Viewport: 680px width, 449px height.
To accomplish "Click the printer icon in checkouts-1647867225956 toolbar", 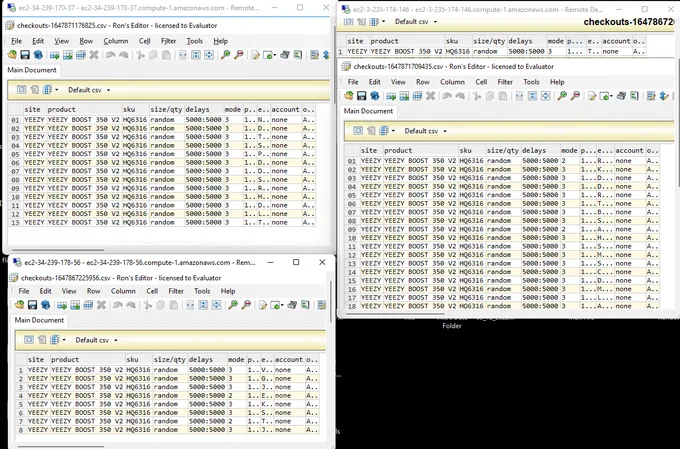I will coord(292,305).
